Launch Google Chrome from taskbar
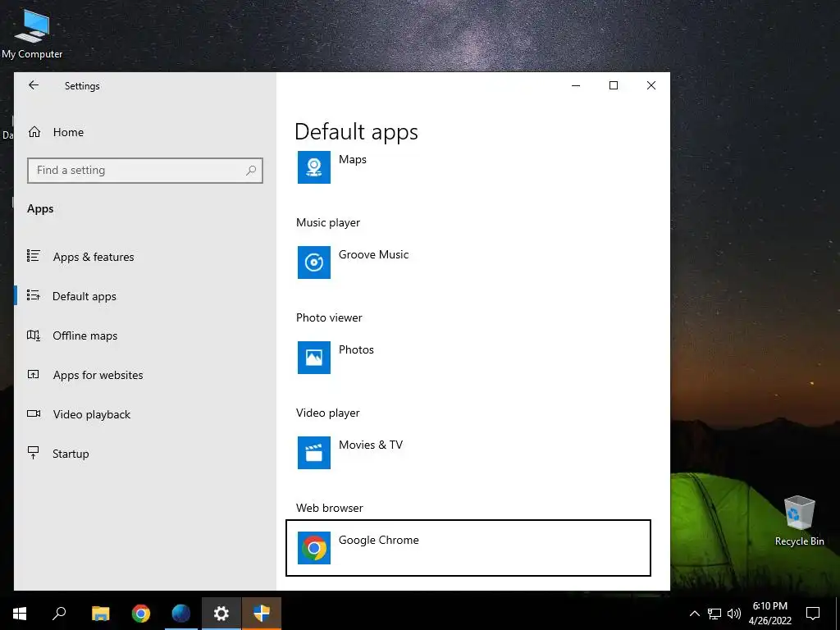Viewport: 840px width, 630px height. click(141, 614)
